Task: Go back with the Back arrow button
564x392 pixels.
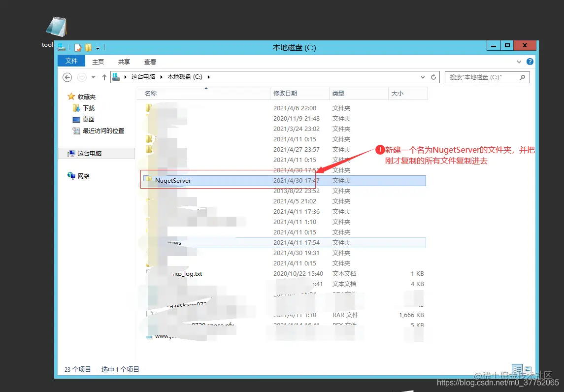Action: tap(67, 77)
